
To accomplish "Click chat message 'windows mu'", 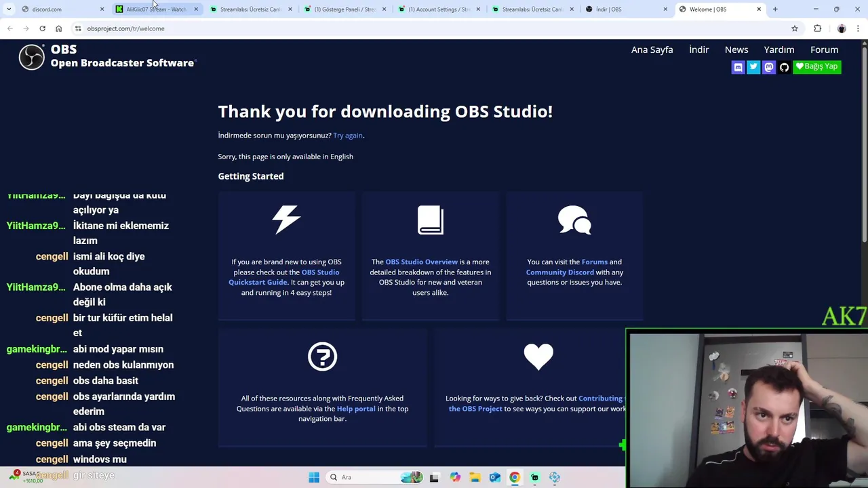I will (x=100, y=460).
